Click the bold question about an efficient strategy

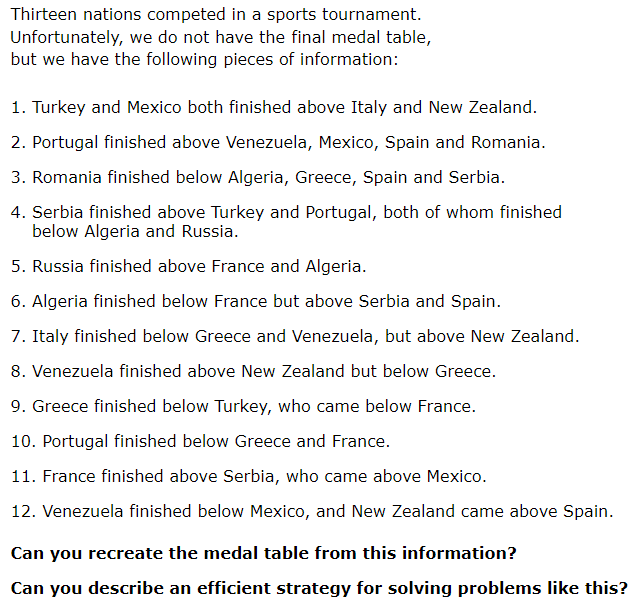point(320,587)
